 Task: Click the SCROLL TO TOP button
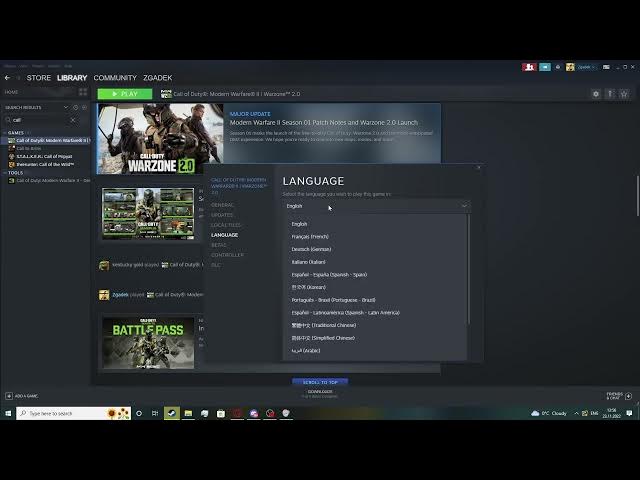[320, 382]
